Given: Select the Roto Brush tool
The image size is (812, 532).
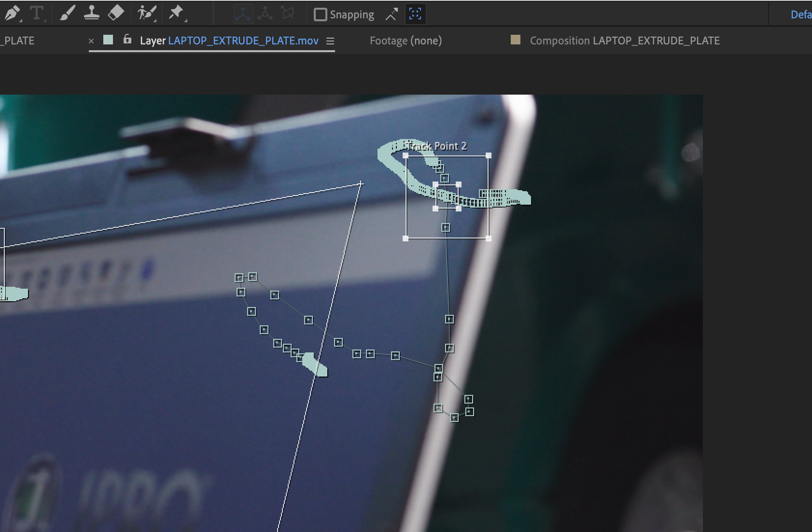Looking at the screenshot, I should coord(147,14).
